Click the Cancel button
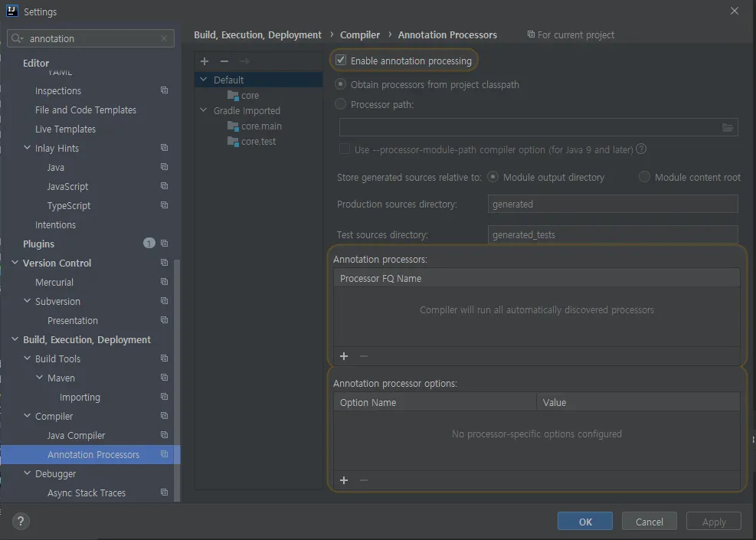 (x=649, y=522)
